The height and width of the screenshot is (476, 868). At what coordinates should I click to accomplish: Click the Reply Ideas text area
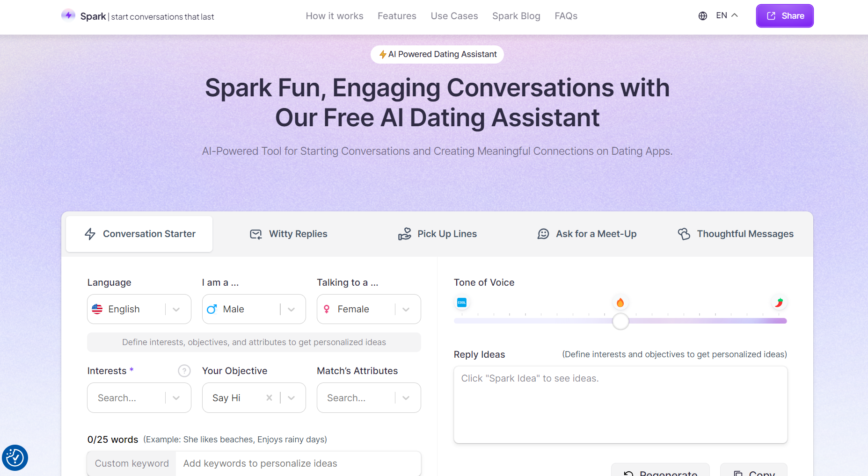(x=620, y=404)
